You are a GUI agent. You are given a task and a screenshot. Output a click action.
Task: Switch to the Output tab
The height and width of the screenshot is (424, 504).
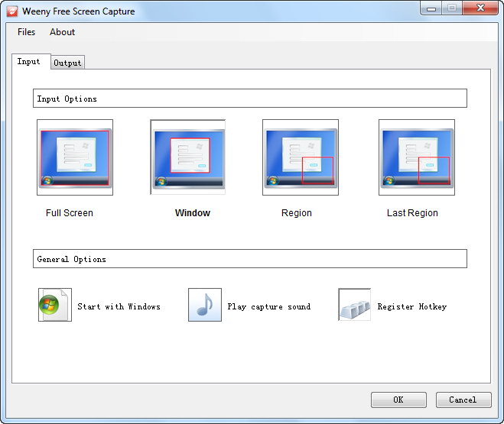pos(67,63)
